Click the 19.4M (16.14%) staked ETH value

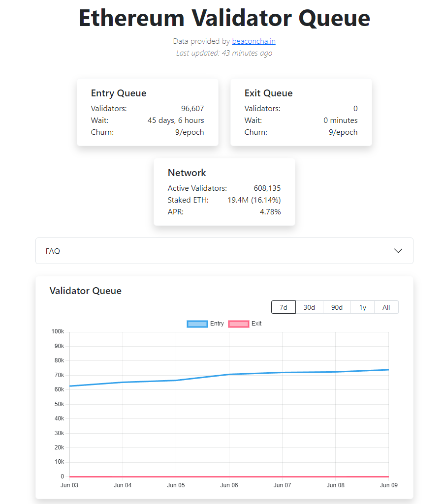254,200
